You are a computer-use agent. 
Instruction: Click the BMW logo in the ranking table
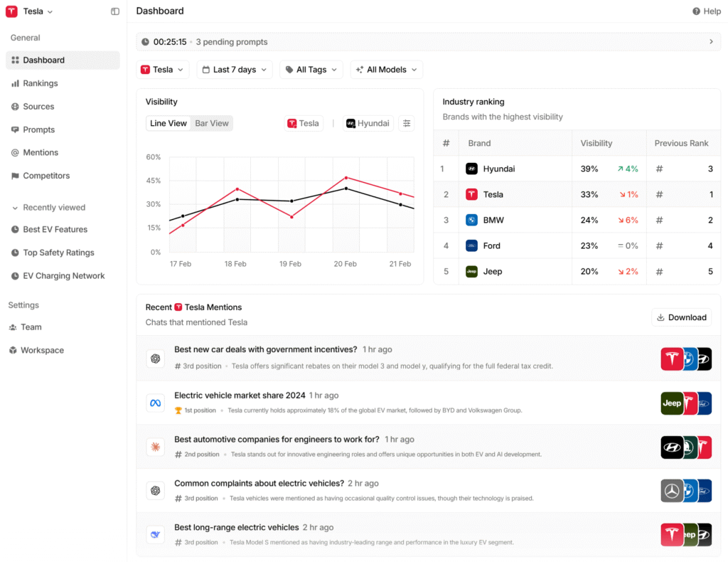click(471, 220)
